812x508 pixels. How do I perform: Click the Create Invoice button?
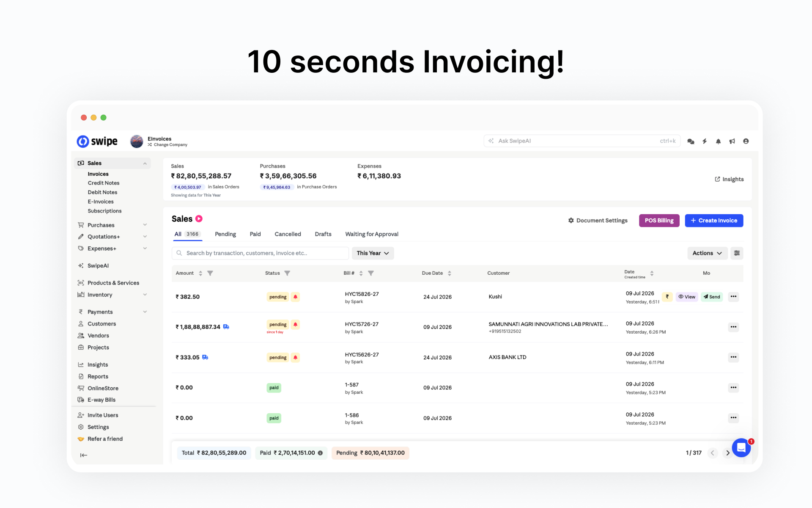(x=714, y=221)
